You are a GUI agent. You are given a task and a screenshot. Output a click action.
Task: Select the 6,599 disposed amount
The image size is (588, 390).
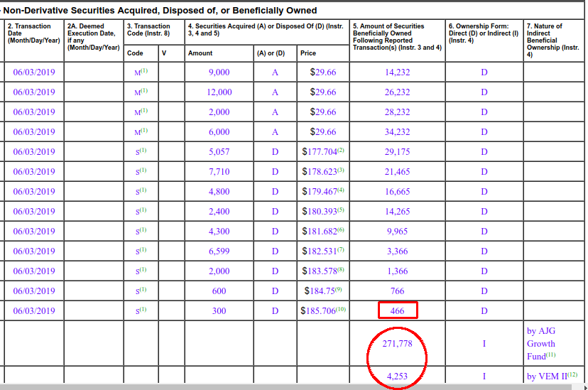(219, 251)
